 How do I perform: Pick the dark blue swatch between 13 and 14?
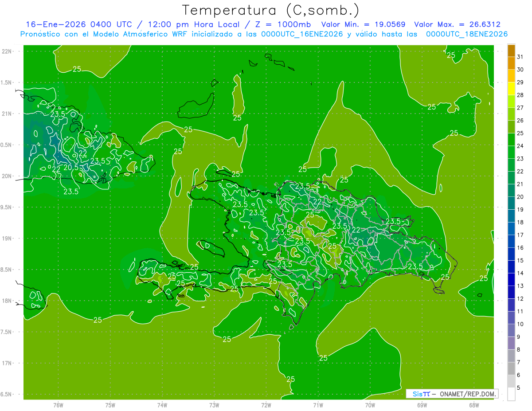click(x=511, y=279)
